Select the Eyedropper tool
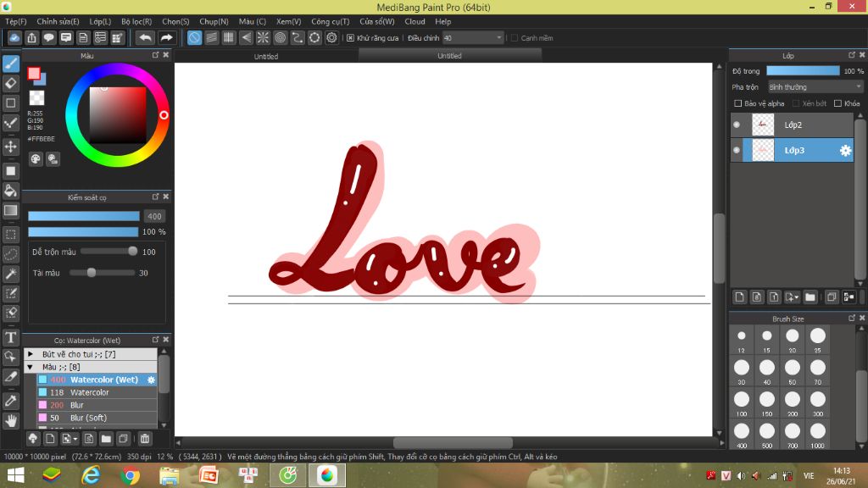This screenshot has width=868, height=488. [10, 401]
